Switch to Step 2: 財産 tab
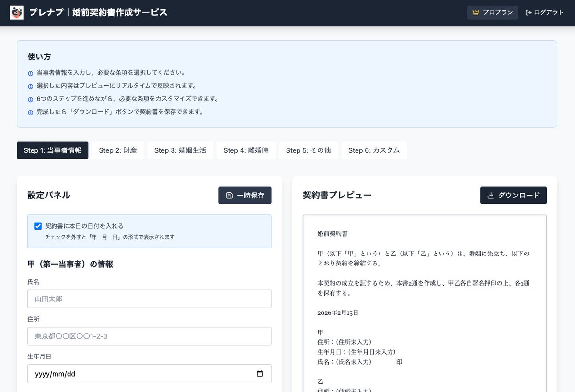 (x=118, y=150)
